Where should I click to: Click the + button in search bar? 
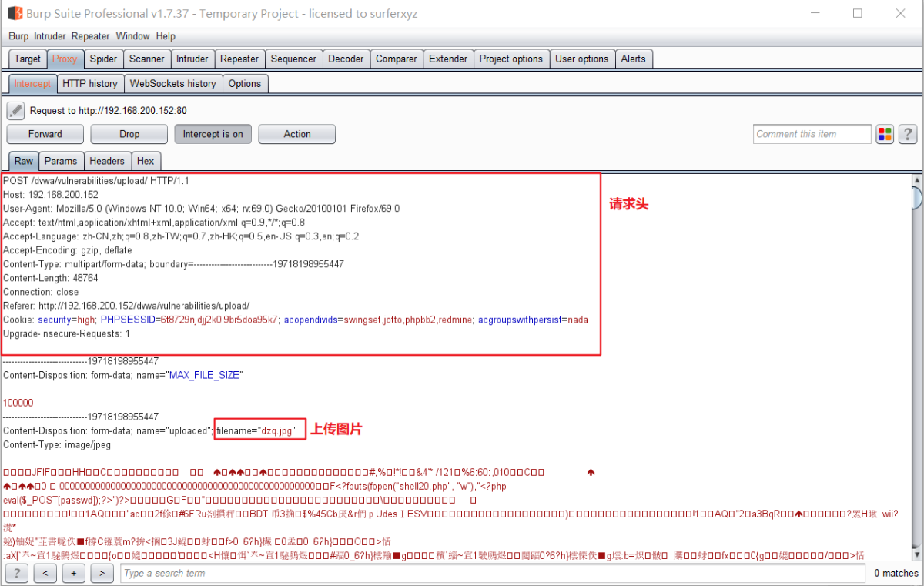[74, 573]
